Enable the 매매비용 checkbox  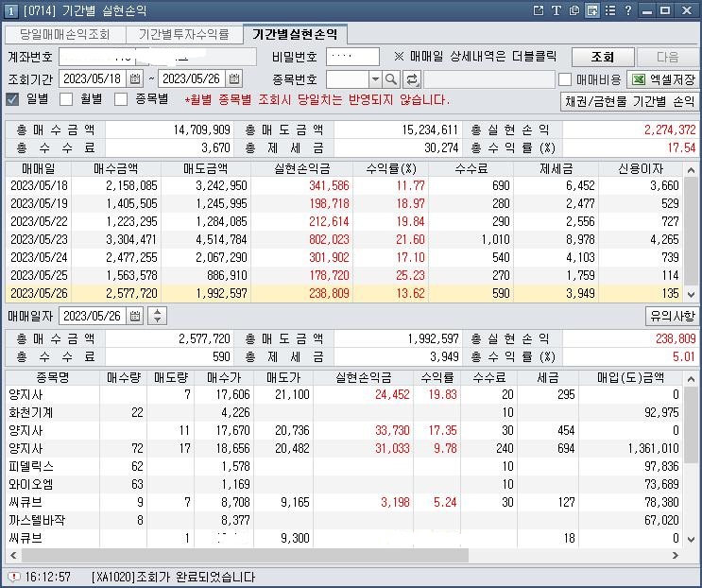coord(565,79)
